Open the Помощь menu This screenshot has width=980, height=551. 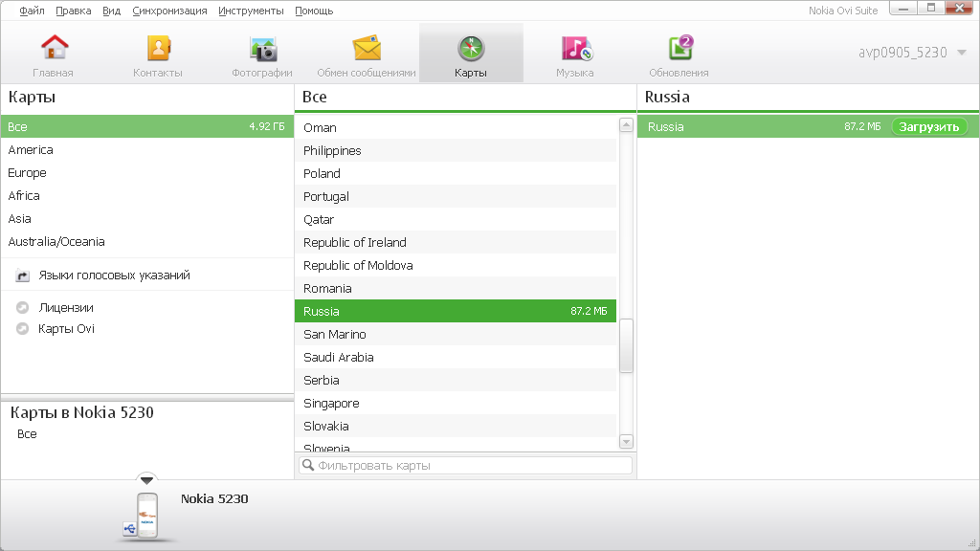coord(314,11)
